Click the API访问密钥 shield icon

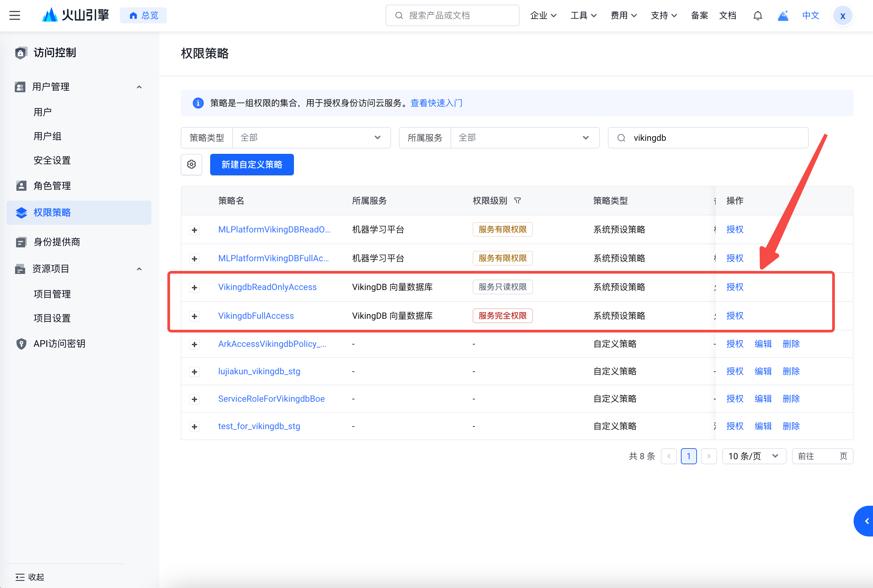click(x=21, y=344)
